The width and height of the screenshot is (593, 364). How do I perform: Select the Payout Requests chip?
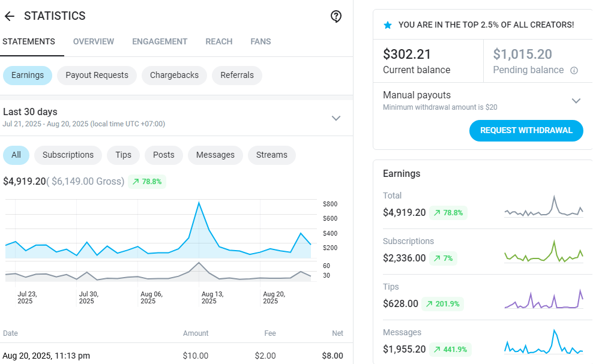coord(97,75)
